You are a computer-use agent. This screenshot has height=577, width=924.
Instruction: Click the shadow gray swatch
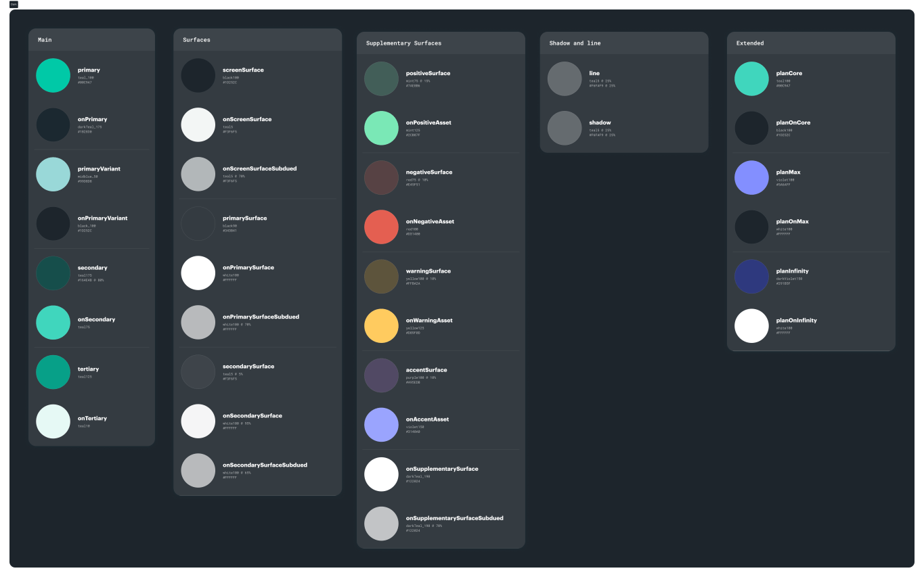click(565, 128)
